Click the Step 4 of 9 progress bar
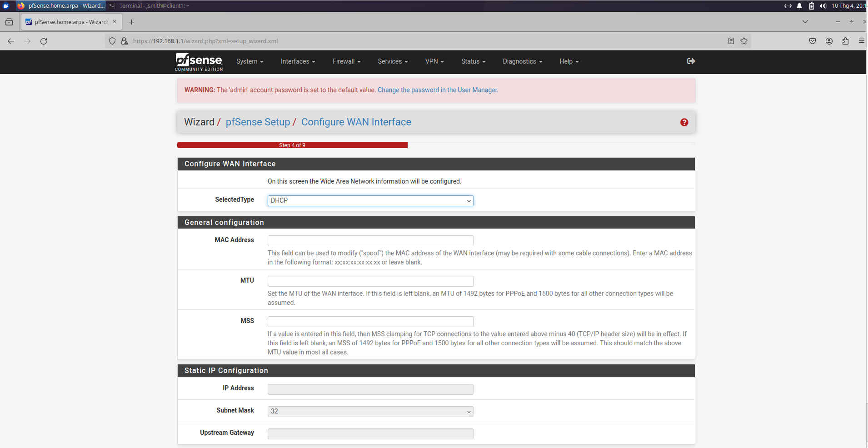Image resolution: width=868 pixels, height=448 pixels. 292,145
